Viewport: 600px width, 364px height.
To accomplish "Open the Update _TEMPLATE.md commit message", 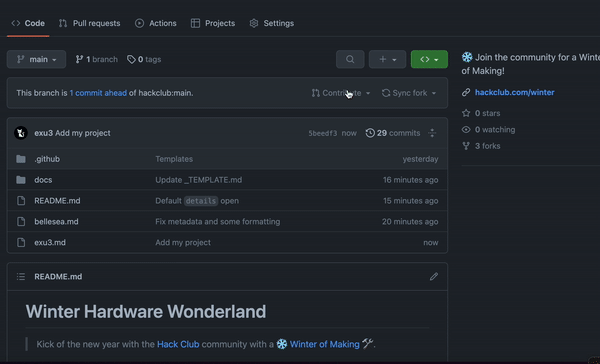I will [x=199, y=180].
